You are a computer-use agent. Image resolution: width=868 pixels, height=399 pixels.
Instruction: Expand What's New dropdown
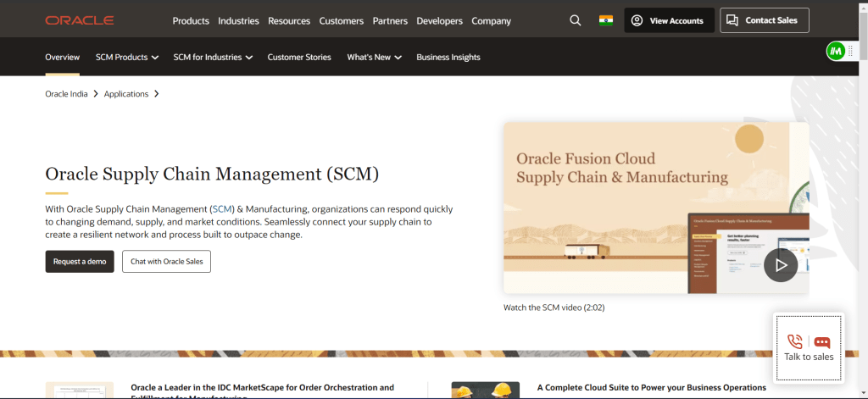(x=374, y=57)
